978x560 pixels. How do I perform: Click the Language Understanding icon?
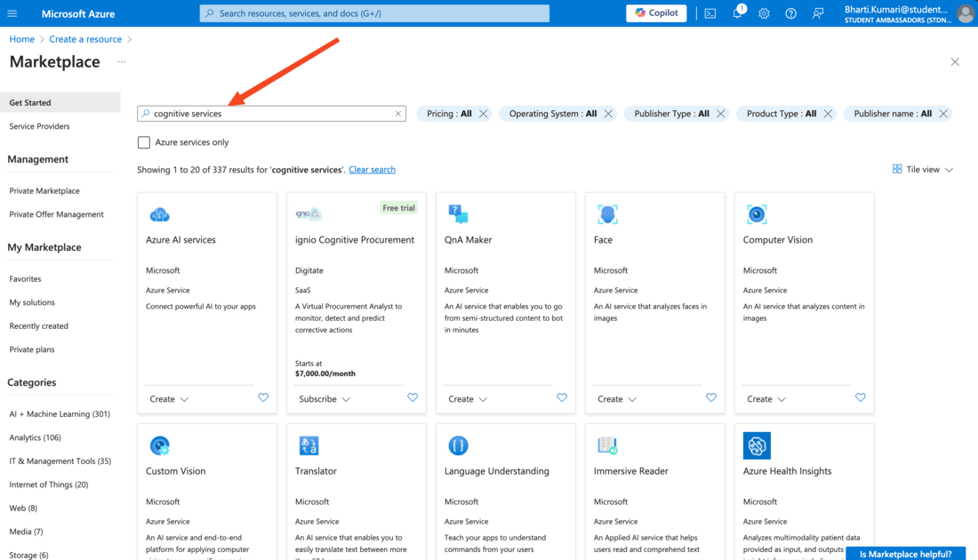[x=458, y=445]
